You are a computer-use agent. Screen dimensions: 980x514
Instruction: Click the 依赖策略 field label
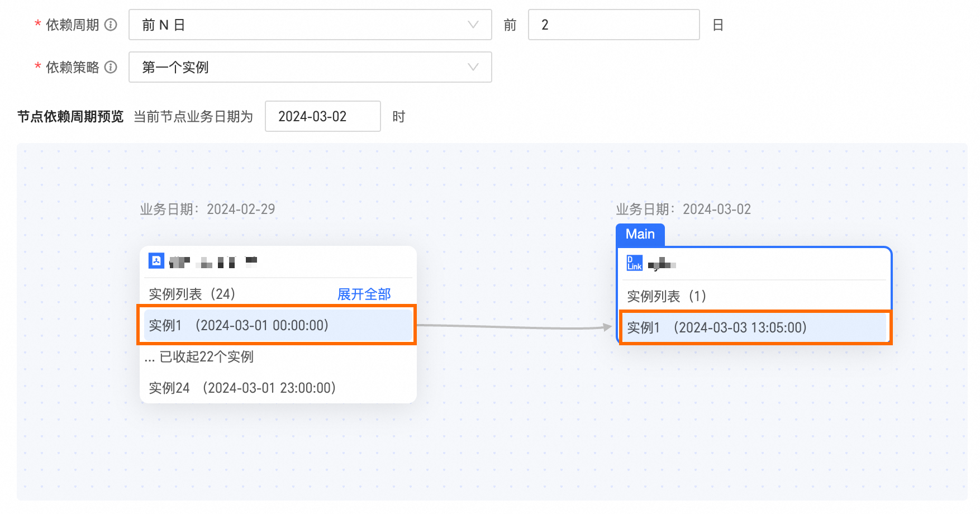(x=73, y=67)
